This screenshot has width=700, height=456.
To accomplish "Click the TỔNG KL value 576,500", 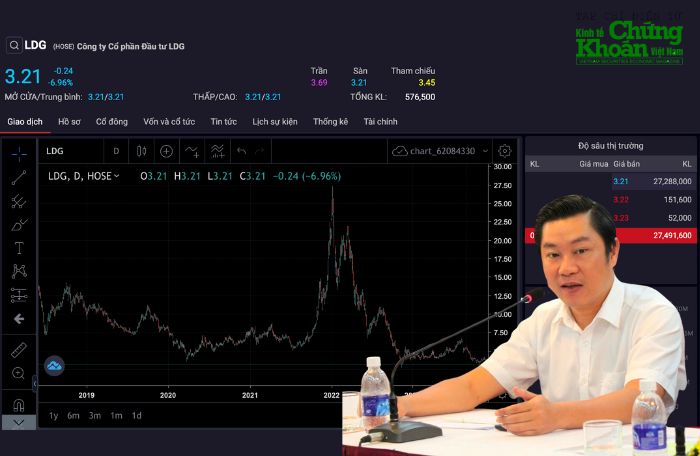I will pyautogui.click(x=420, y=97).
